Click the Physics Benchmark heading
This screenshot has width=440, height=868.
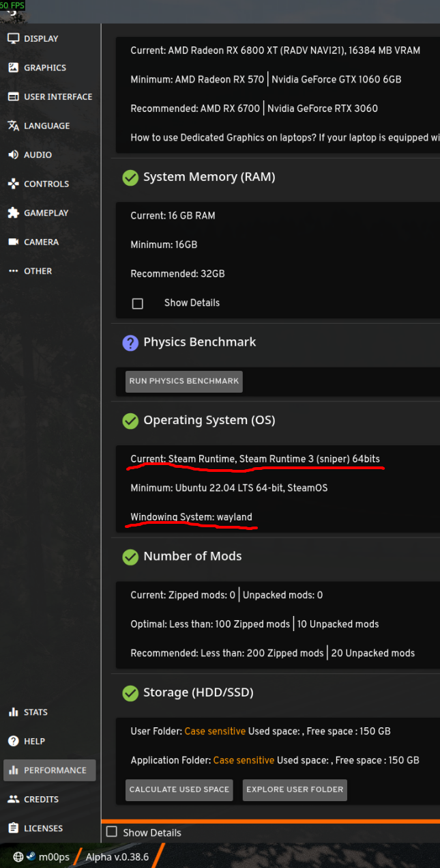[x=200, y=342]
